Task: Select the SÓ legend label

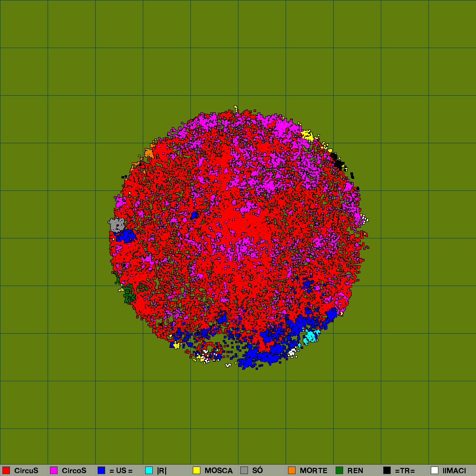Action: 258,471
